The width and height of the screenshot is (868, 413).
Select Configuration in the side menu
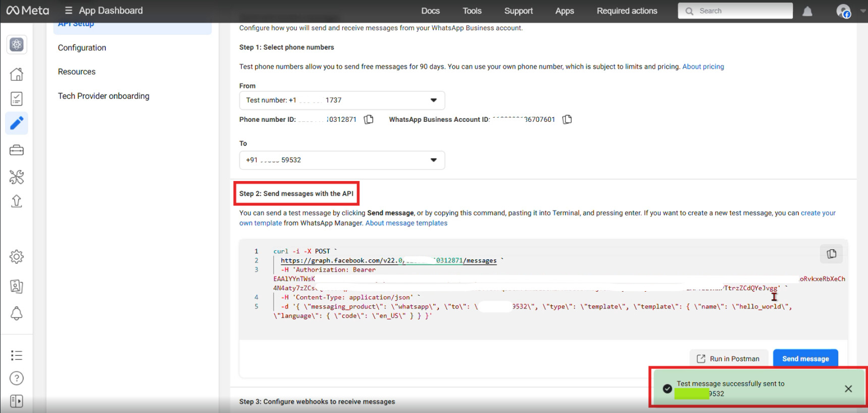point(82,48)
